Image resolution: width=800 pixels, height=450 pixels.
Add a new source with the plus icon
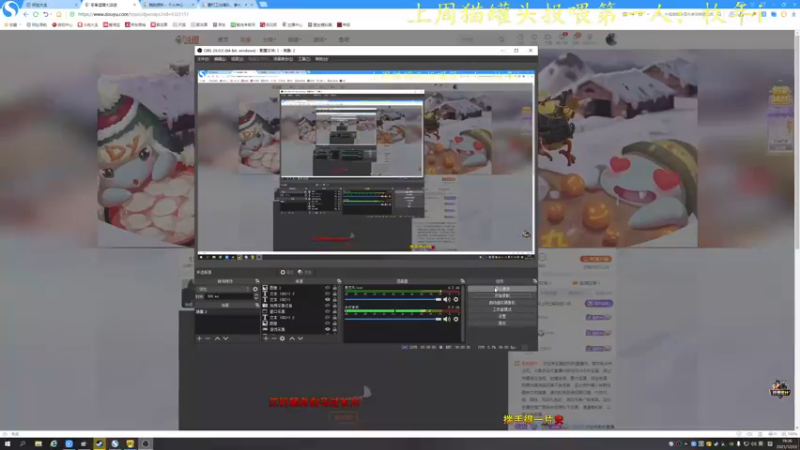click(266, 338)
